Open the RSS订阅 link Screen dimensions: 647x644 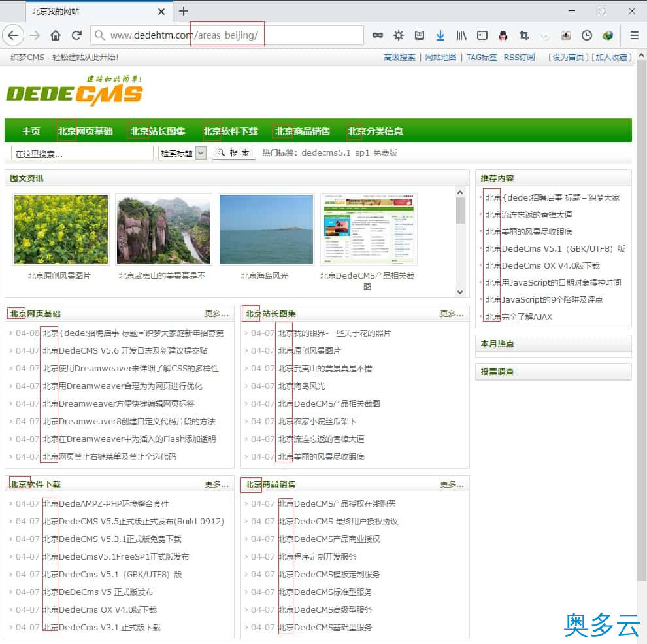click(x=519, y=58)
